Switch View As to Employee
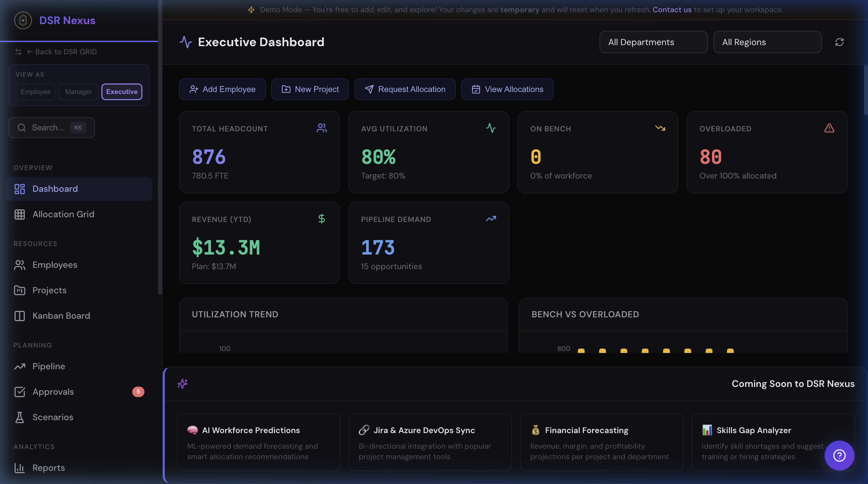 point(35,92)
